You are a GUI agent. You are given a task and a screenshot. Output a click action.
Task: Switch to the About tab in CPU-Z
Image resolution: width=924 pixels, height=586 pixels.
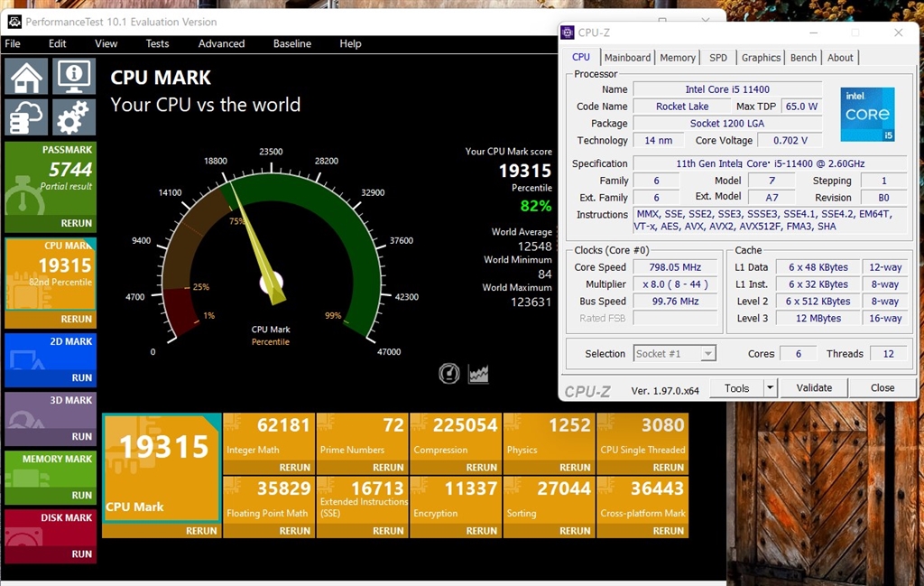tap(840, 58)
